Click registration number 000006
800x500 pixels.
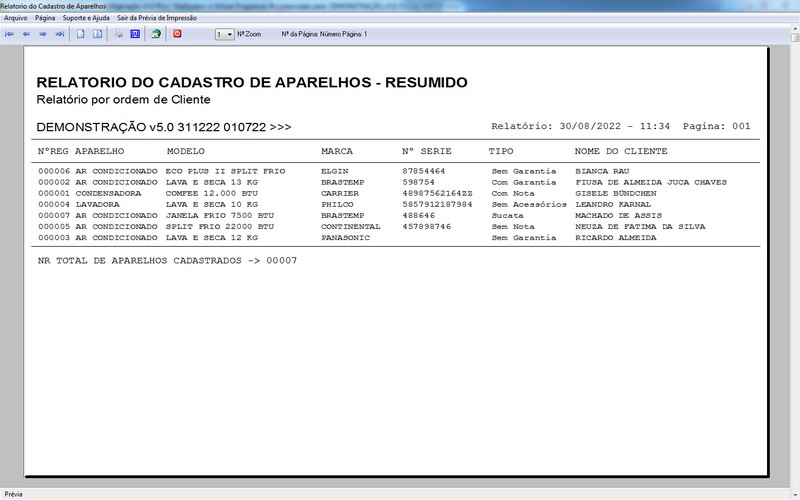pyautogui.click(x=54, y=171)
